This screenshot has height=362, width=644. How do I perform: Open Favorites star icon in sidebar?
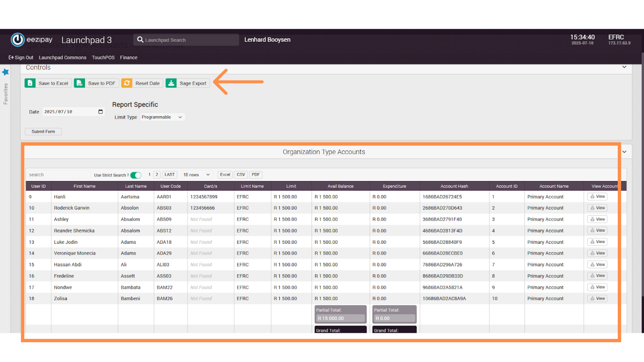point(5,72)
